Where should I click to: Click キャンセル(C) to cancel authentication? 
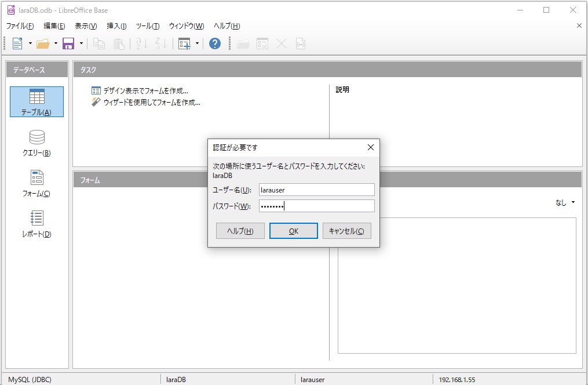pos(346,231)
